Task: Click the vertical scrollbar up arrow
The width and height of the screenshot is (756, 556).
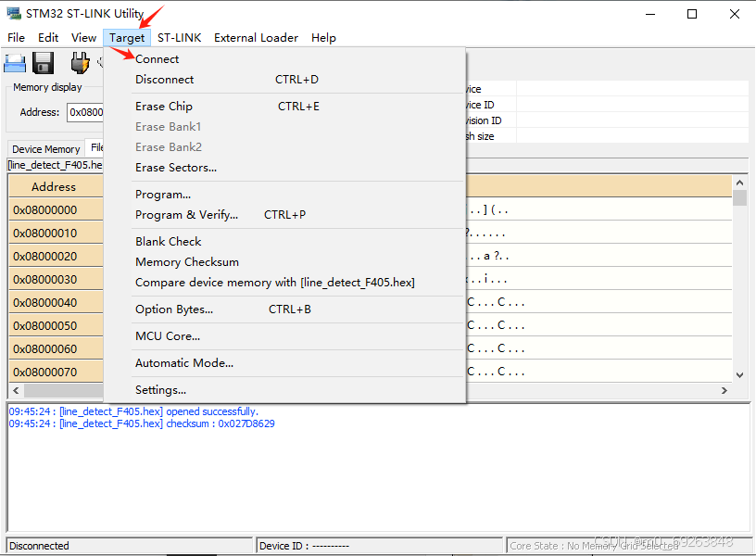Action: click(739, 183)
